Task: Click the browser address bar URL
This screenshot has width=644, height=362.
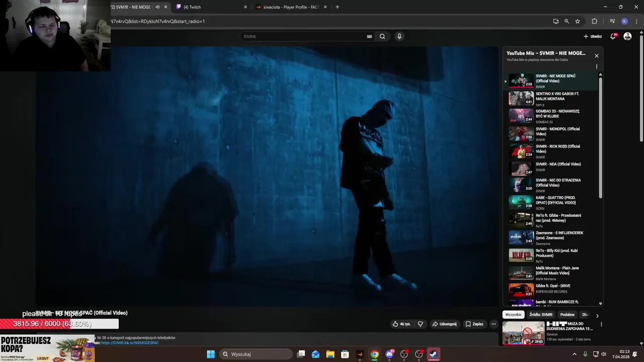Action: coord(158,21)
